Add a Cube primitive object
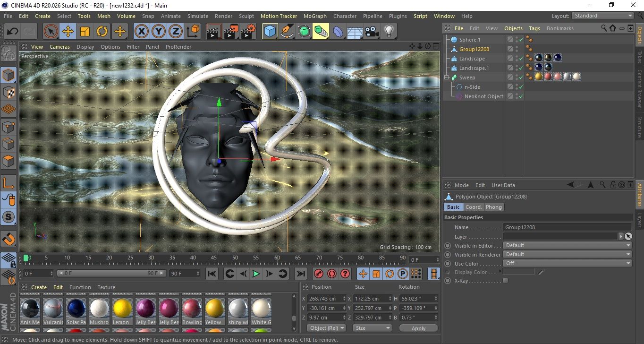This screenshot has width=644, height=344. (270, 32)
